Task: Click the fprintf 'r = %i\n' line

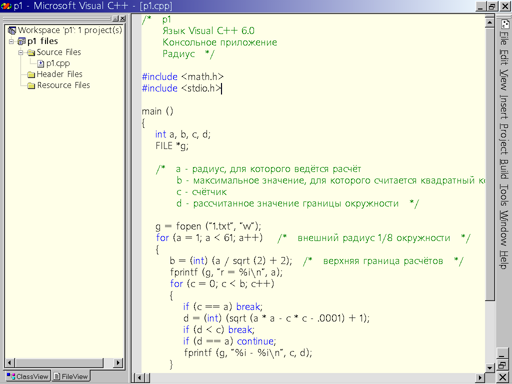Action: (x=226, y=272)
